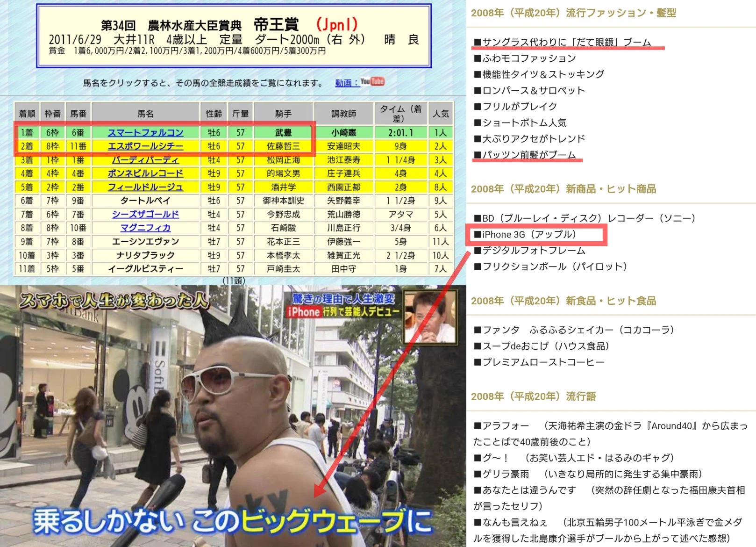Click the 馬名 column header
This screenshot has width=756, height=547.
pos(145,114)
